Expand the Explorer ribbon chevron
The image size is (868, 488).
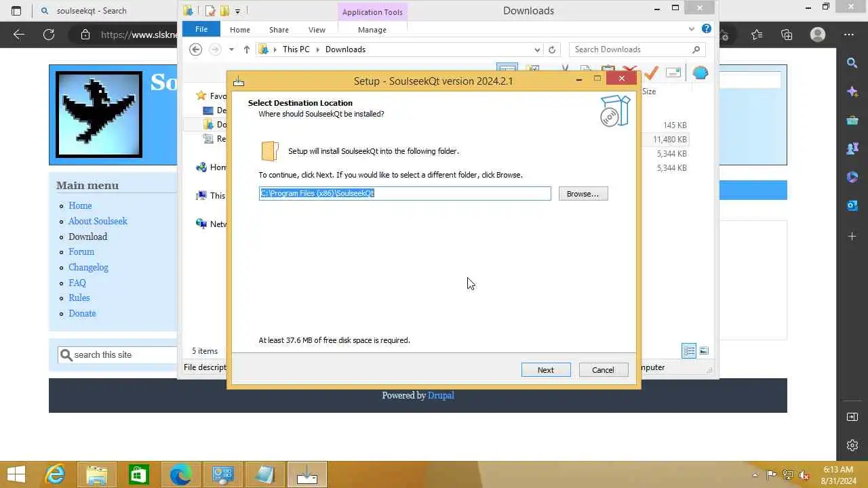(x=692, y=29)
